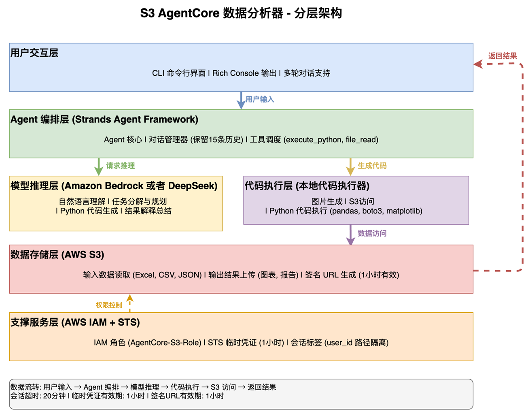This screenshot has width=532, height=418.
Task: Click "S3访问" in the code execution layer
Action: 362,201
